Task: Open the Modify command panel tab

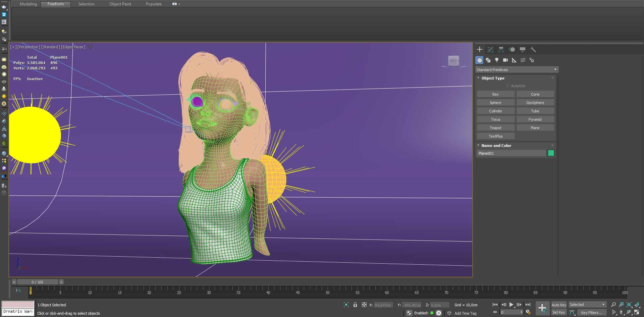Action: click(x=490, y=50)
